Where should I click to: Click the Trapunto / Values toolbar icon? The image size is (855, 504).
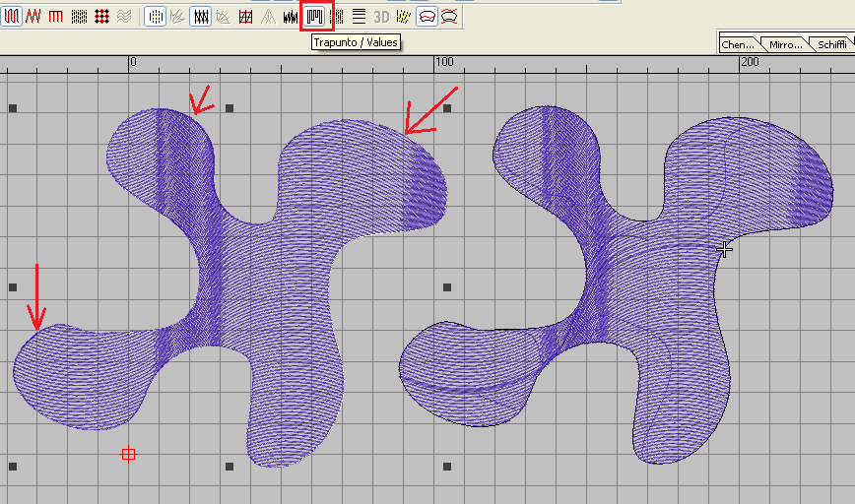(x=316, y=16)
